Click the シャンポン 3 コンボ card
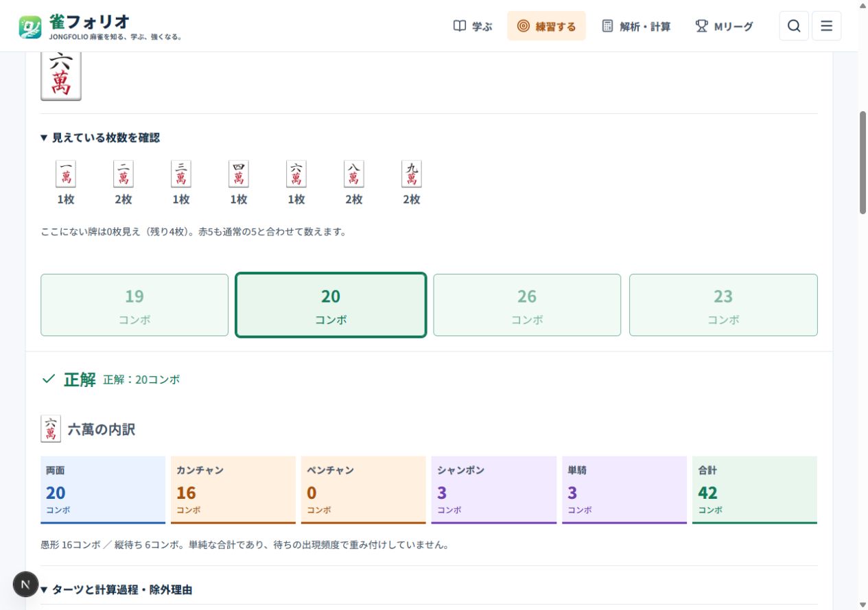Viewport: 868px width, 610px height. (x=494, y=490)
